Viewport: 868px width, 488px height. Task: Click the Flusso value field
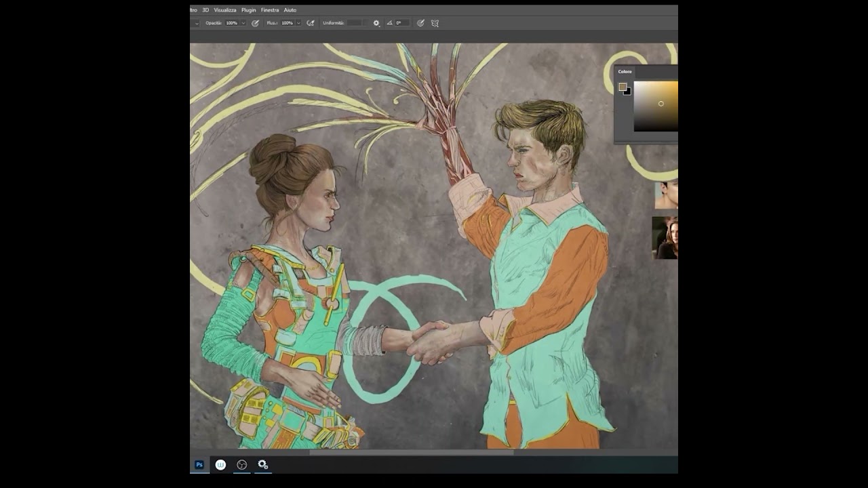click(x=288, y=23)
